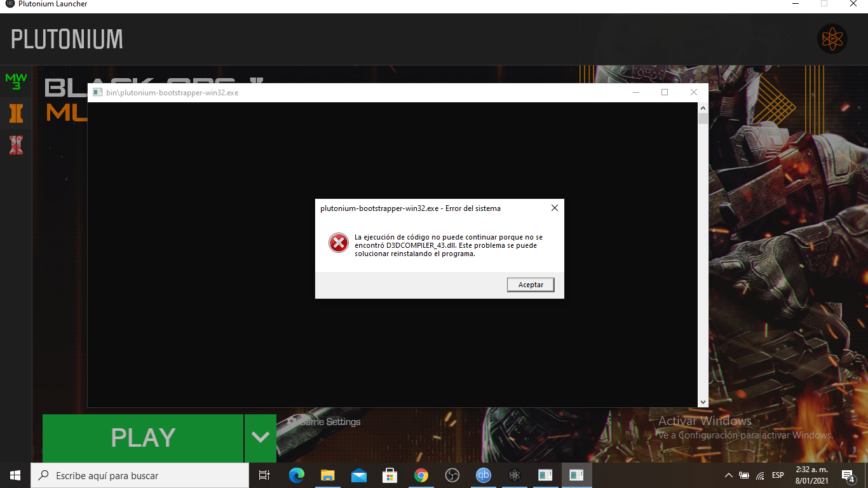
Task: Open the Windows Start menu
Action: click(15, 475)
